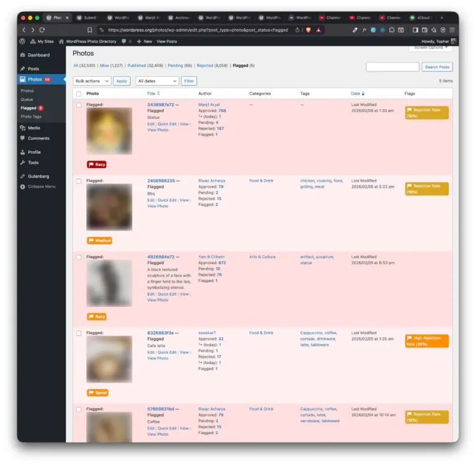Click the Arts & Culture category link

click(262, 257)
